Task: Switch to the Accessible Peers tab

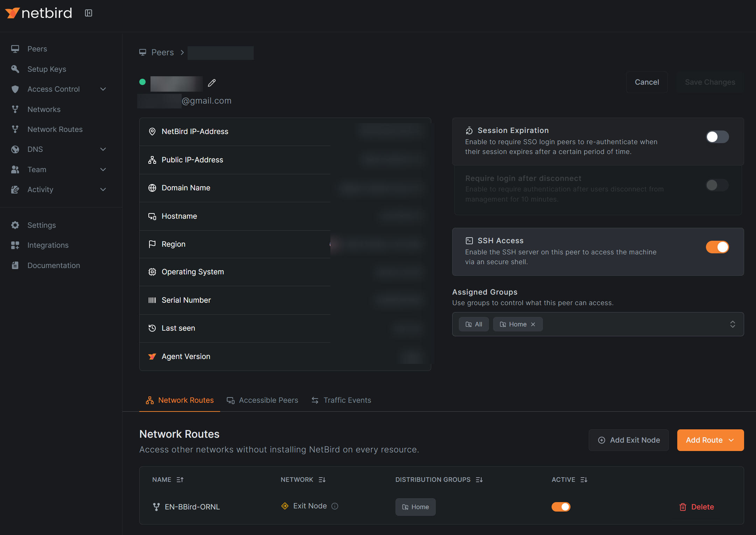Action: 262,400
